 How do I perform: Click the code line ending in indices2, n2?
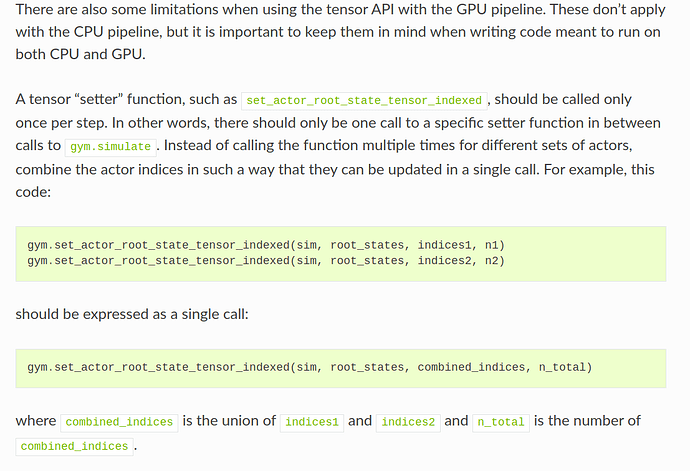[266, 261]
